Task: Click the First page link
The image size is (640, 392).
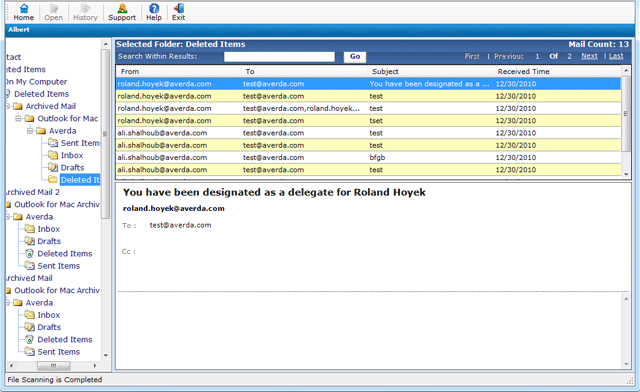Action: pos(472,56)
